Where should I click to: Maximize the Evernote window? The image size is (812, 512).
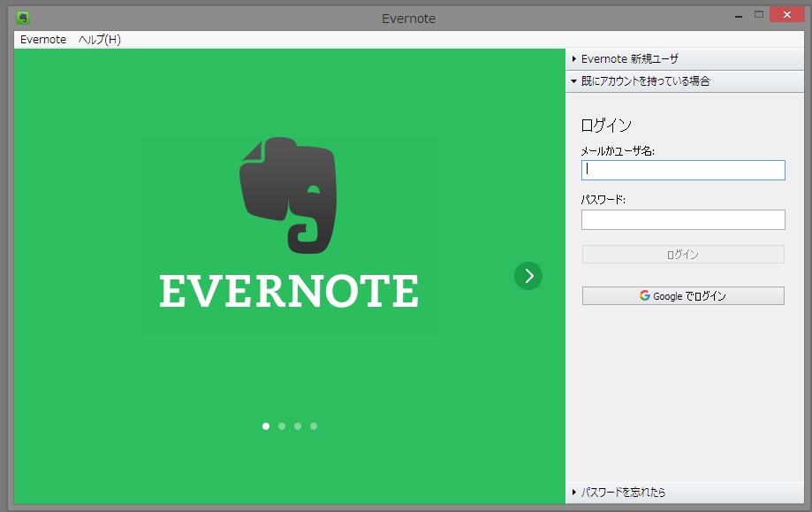[759, 15]
